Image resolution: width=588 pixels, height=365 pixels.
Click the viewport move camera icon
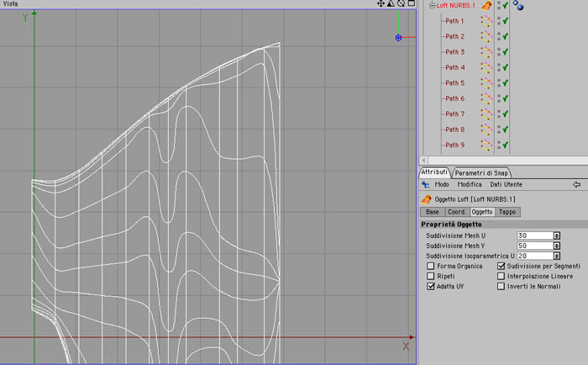(381, 3)
